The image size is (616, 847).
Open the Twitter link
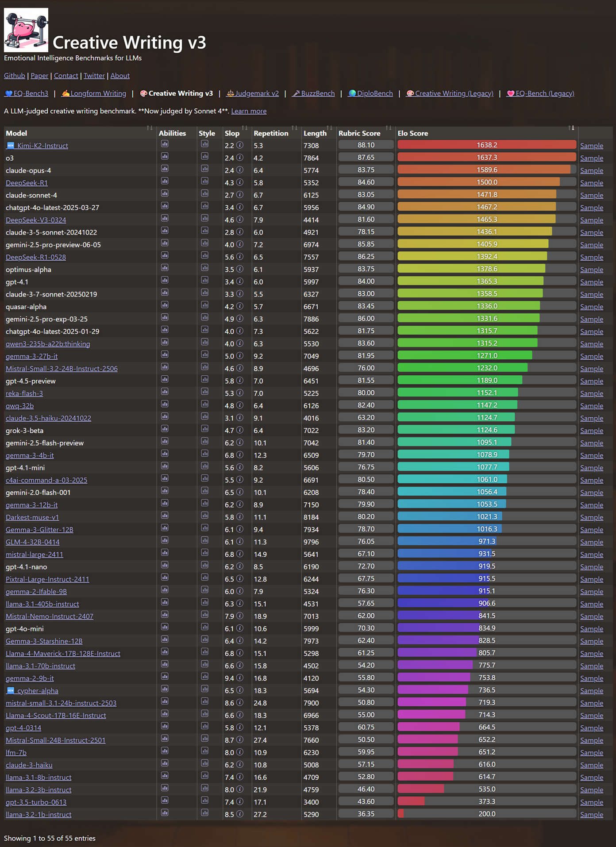click(94, 76)
